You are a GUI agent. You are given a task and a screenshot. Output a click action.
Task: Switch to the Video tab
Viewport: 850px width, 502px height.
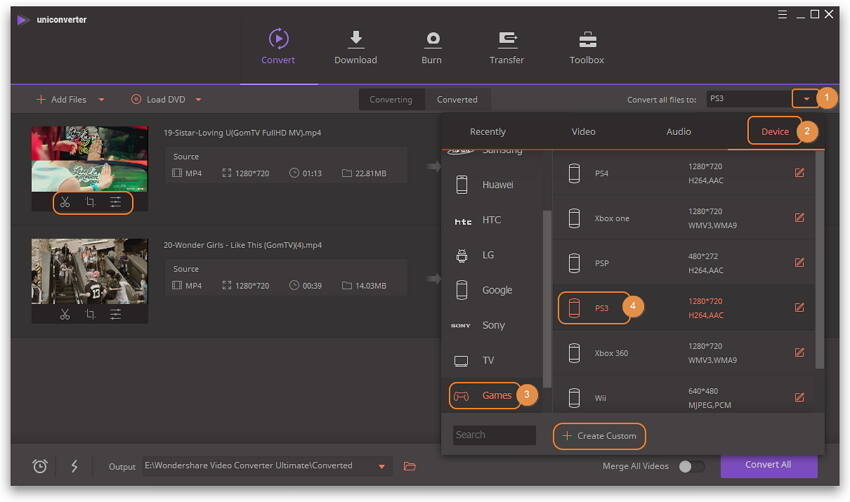[583, 132]
